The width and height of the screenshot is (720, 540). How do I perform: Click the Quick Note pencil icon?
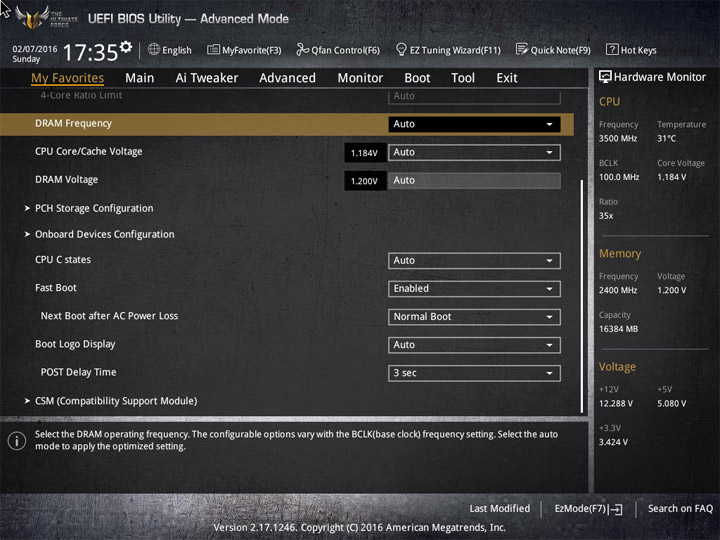coord(522,49)
